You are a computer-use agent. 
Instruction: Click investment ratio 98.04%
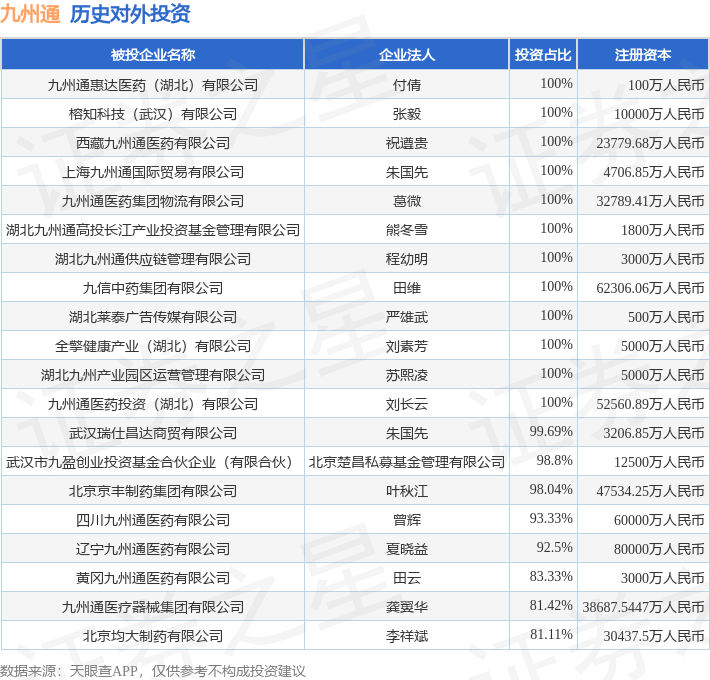[551, 488]
